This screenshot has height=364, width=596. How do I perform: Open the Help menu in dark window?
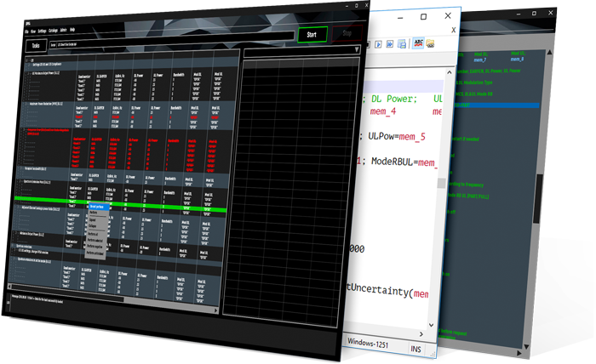[72, 30]
